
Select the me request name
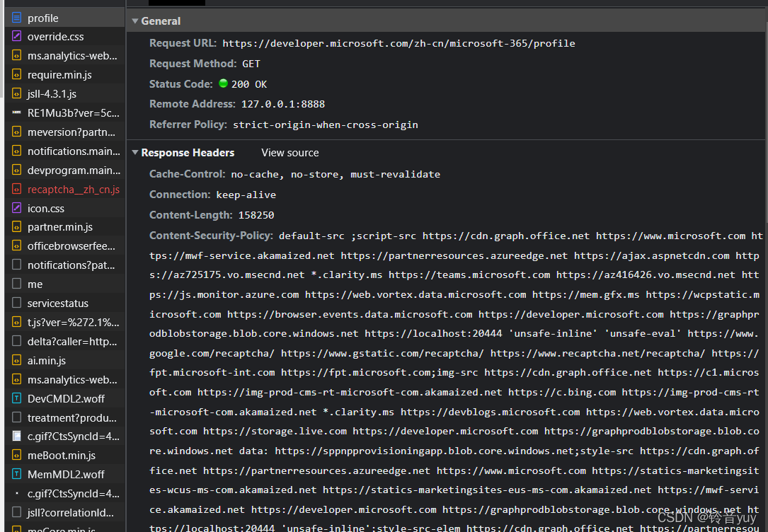pyautogui.click(x=35, y=284)
